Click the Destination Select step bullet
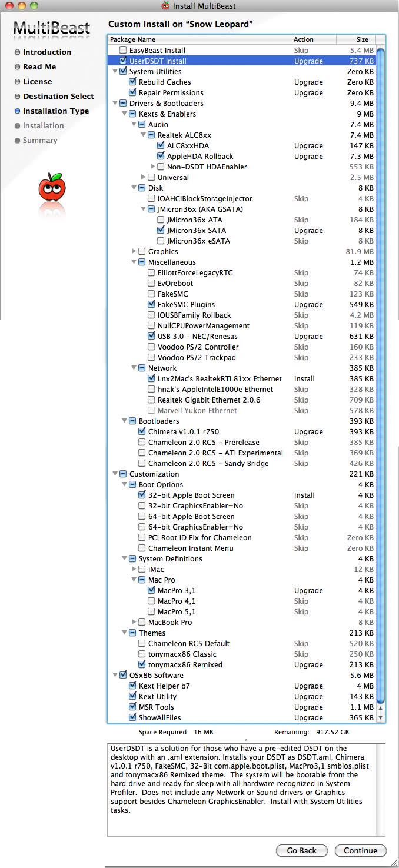Image resolution: width=399 pixels, height=868 pixels. 17,97
